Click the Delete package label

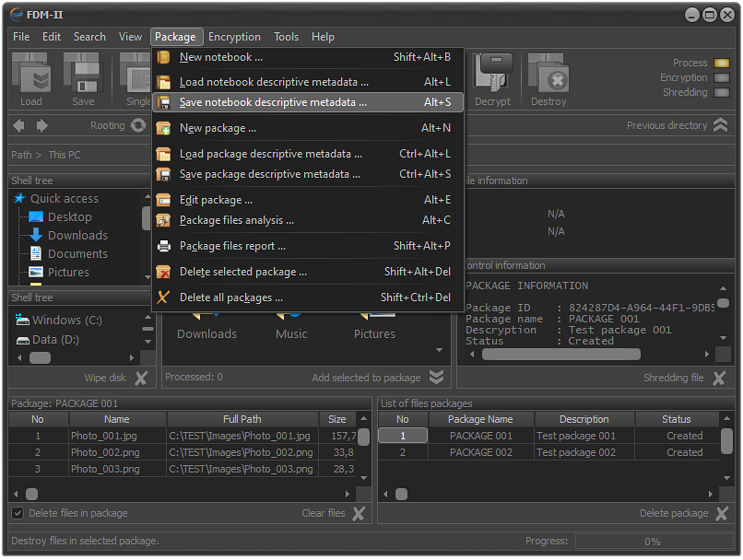coord(674,513)
